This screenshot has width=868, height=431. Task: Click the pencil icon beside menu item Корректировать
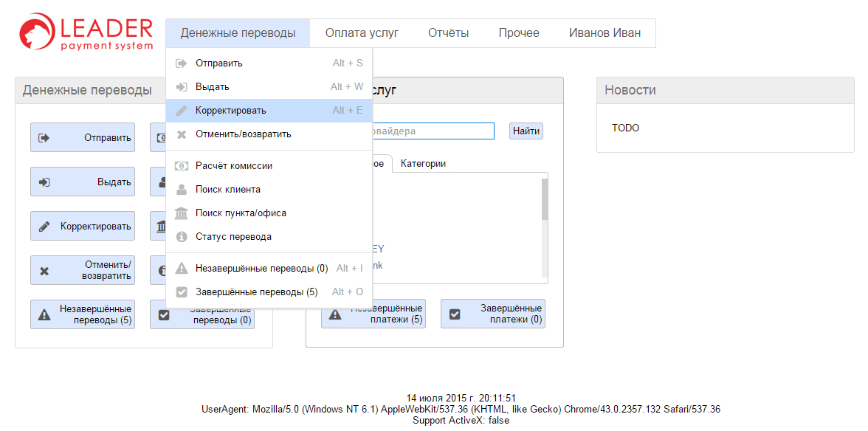click(181, 111)
